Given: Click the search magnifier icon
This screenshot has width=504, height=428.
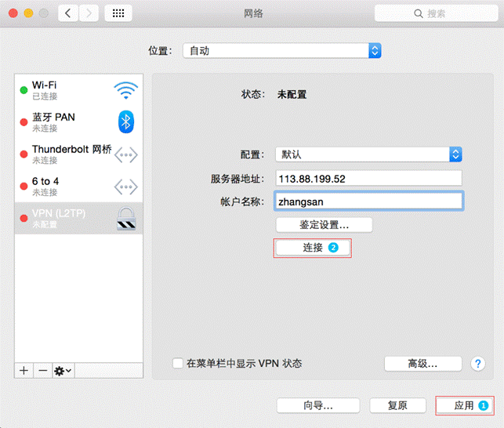Looking at the screenshot, I should [x=419, y=13].
